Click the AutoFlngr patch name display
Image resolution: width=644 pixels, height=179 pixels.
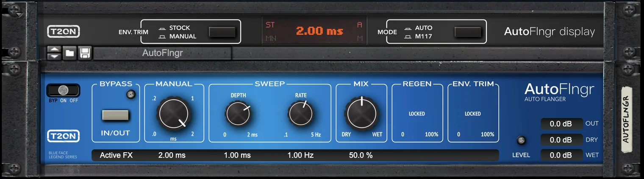pyautogui.click(x=163, y=53)
